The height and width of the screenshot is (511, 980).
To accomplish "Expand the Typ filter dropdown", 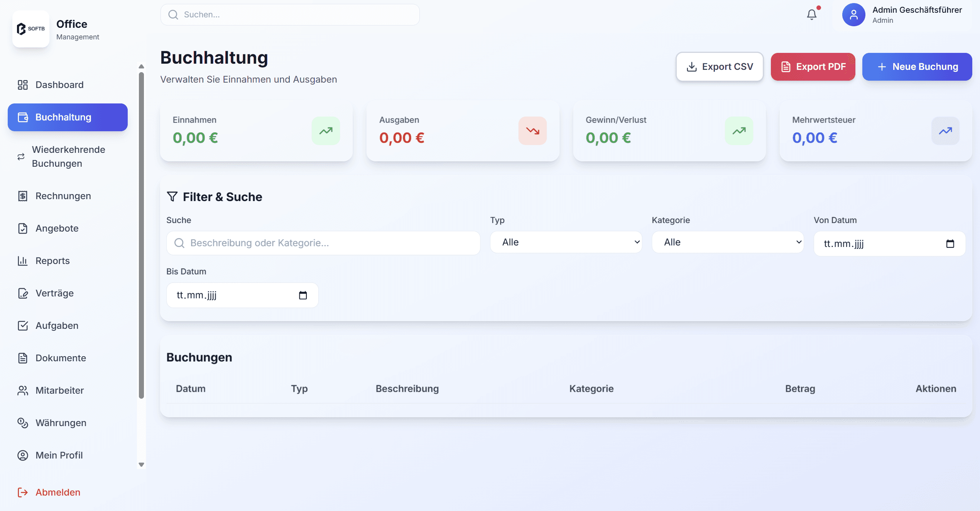I will click(x=566, y=242).
